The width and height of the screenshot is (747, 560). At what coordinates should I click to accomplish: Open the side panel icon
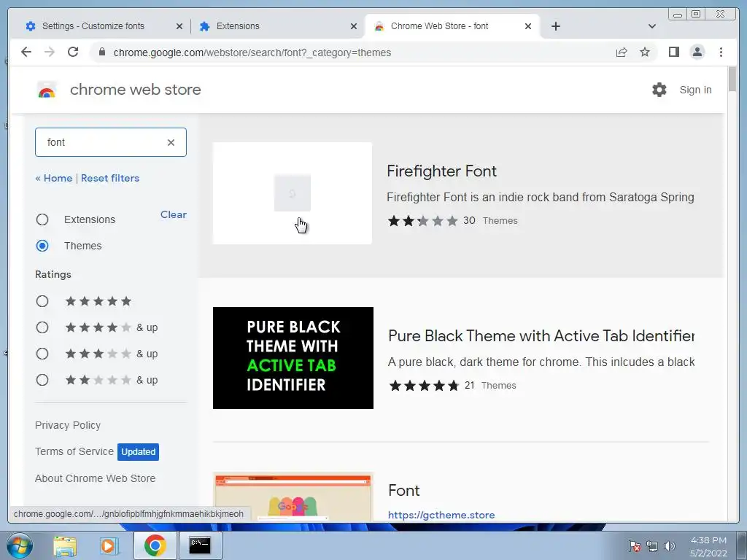[x=673, y=52]
